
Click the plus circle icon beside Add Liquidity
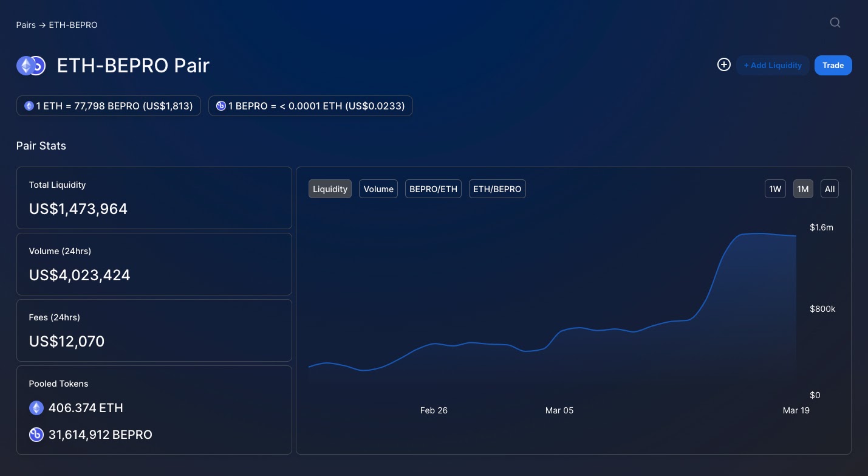[724, 65]
